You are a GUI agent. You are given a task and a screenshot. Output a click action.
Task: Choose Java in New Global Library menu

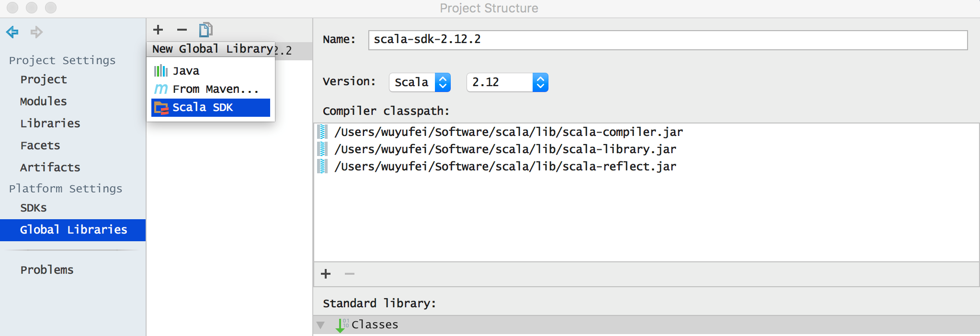click(186, 71)
